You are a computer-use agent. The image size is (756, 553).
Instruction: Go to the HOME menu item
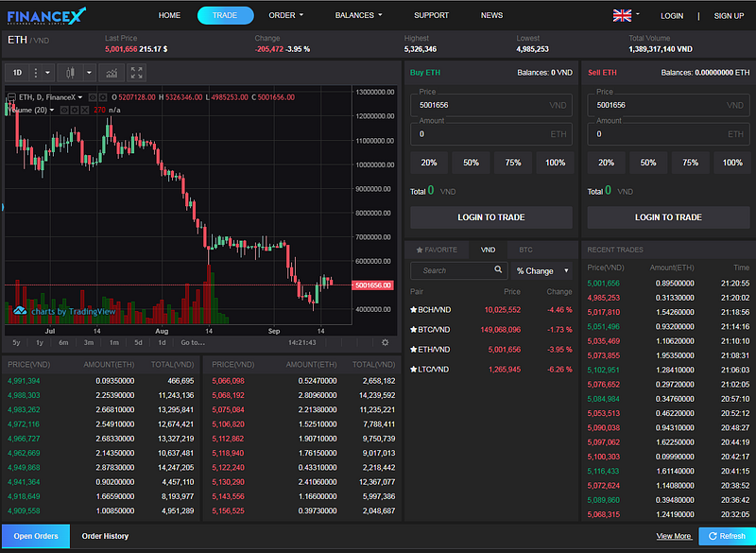(169, 15)
